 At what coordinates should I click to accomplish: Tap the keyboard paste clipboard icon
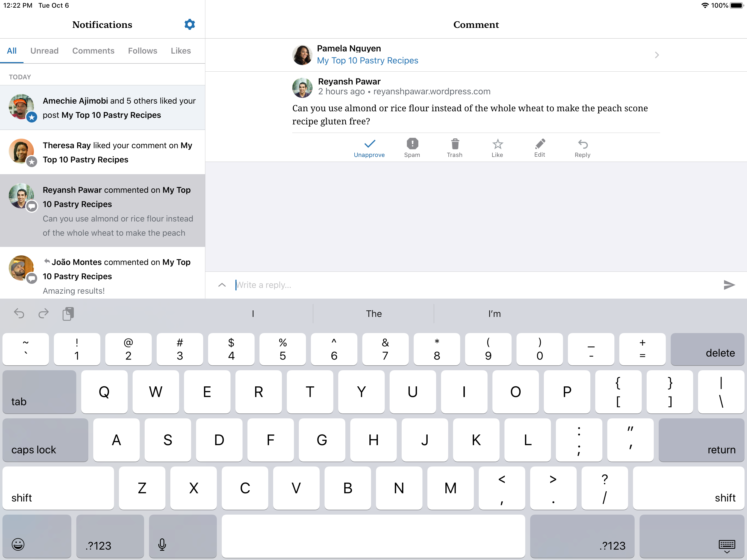(x=68, y=313)
